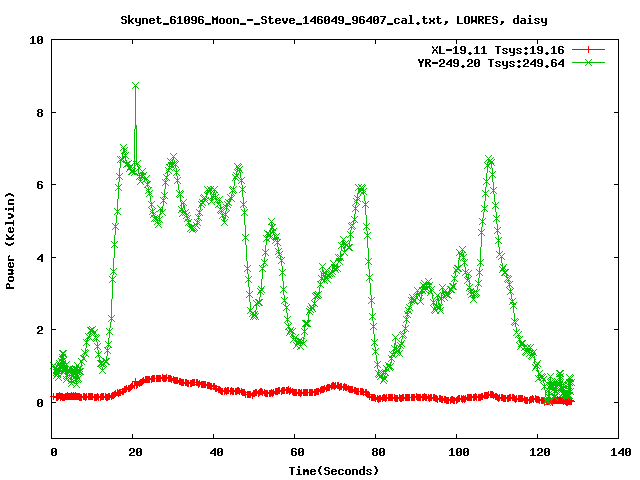640x480 pixels.
Task: Click the green curve minimum near 81 seconds
Action: pos(382,378)
